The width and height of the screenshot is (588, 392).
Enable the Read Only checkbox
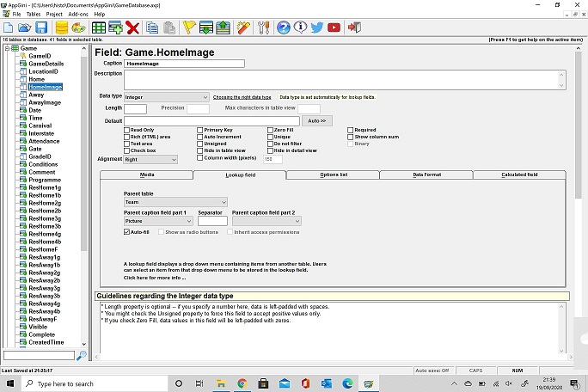coord(126,130)
